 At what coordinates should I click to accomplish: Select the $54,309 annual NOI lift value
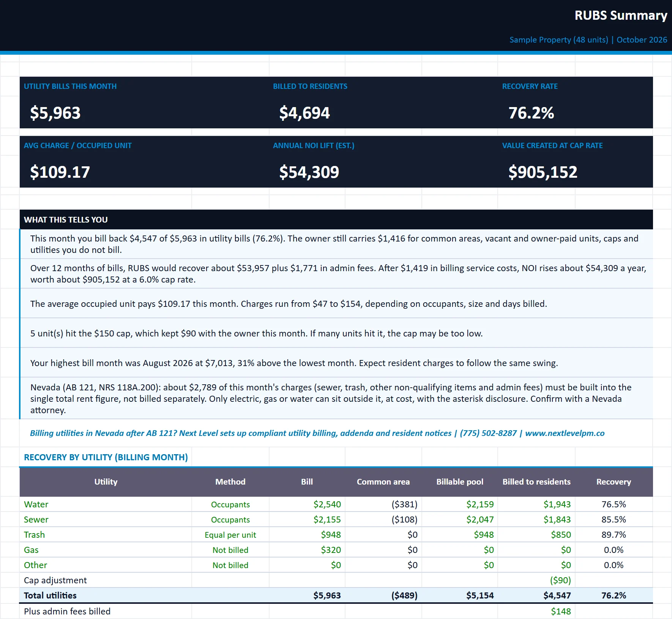click(x=309, y=172)
